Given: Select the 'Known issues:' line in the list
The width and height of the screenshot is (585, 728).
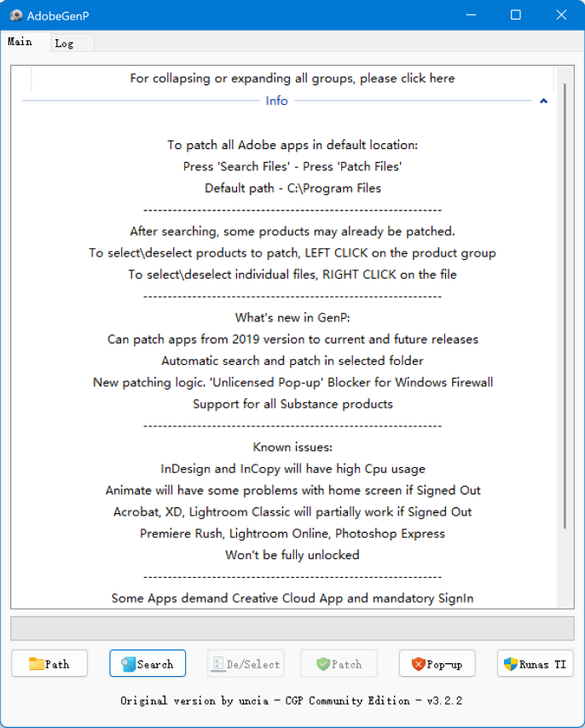Looking at the screenshot, I should [x=292, y=447].
